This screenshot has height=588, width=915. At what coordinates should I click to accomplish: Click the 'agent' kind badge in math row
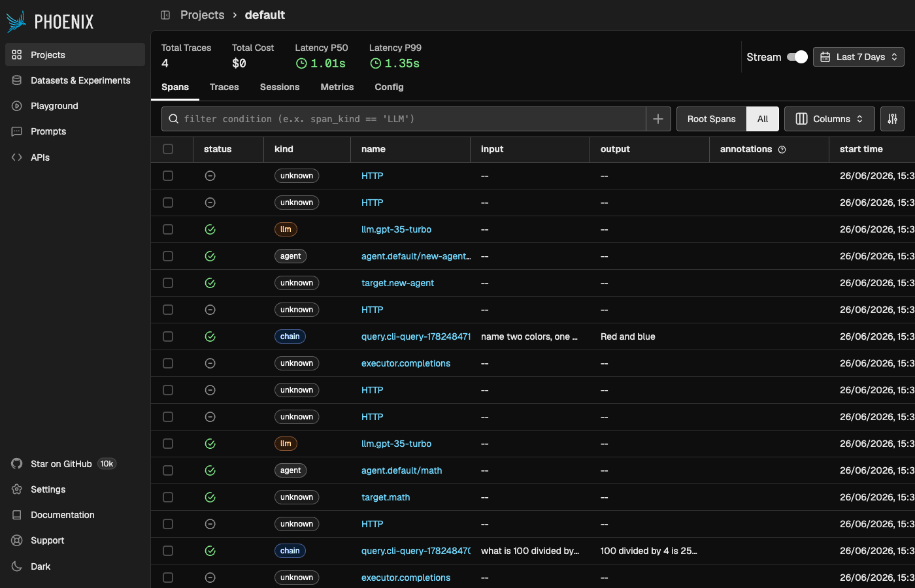coord(291,470)
